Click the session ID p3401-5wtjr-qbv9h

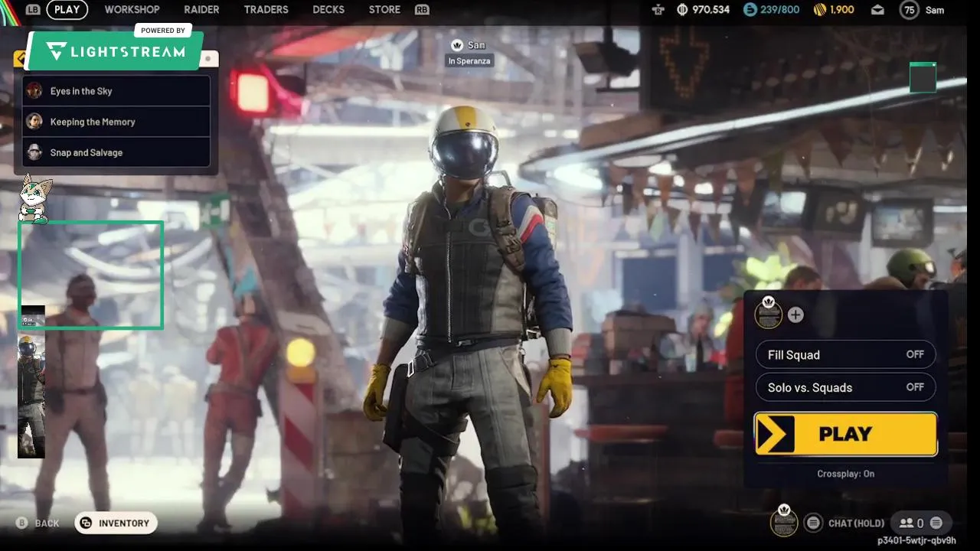click(x=916, y=540)
